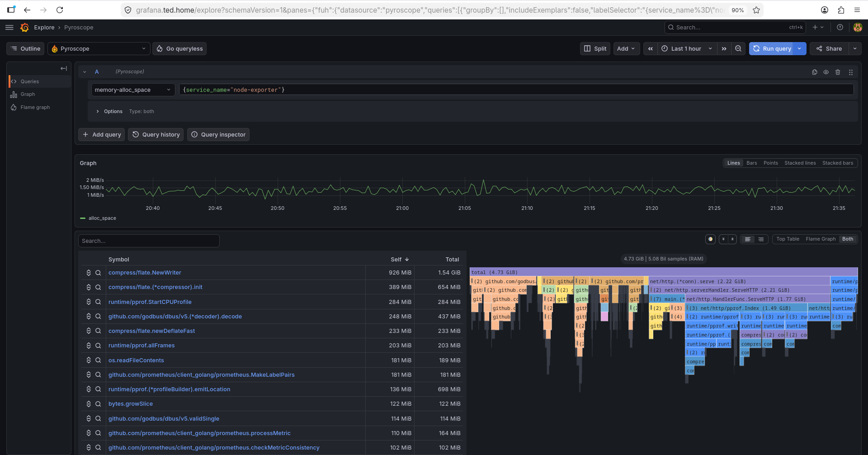Search icon for compress/flate.newDeflateFast row
The image size is (868, 455).
tap(98, 331)
